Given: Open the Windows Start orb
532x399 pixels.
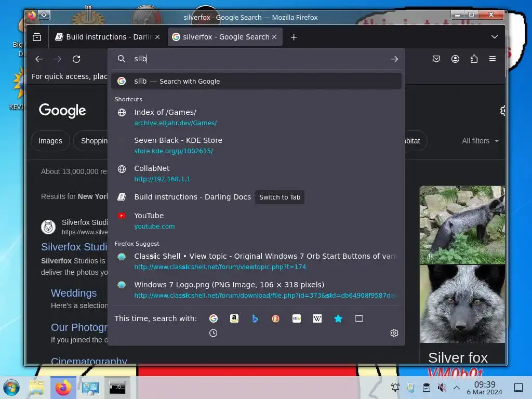Looking at the screenshot, I should (x=11, y=388).
